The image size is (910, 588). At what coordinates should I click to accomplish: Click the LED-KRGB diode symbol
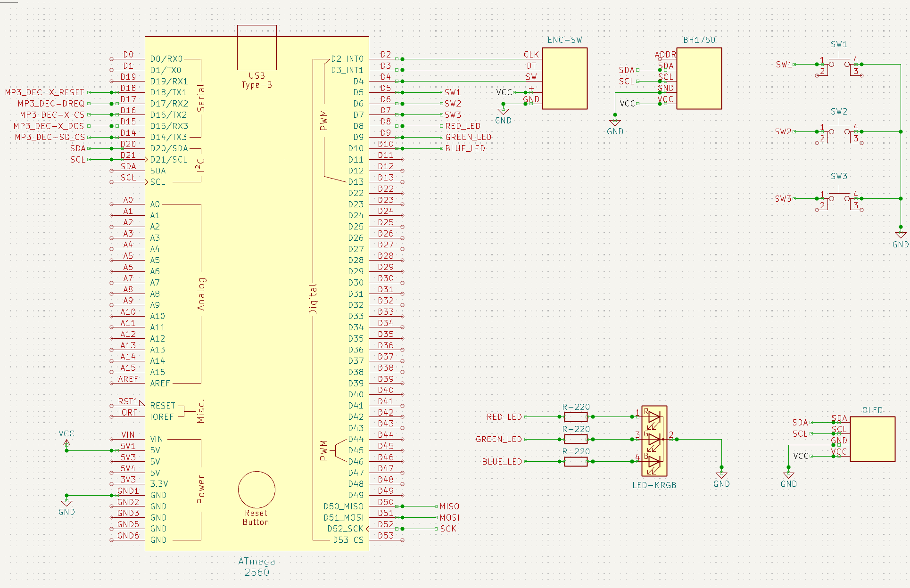pyautogui.click(x=654, y=441)
